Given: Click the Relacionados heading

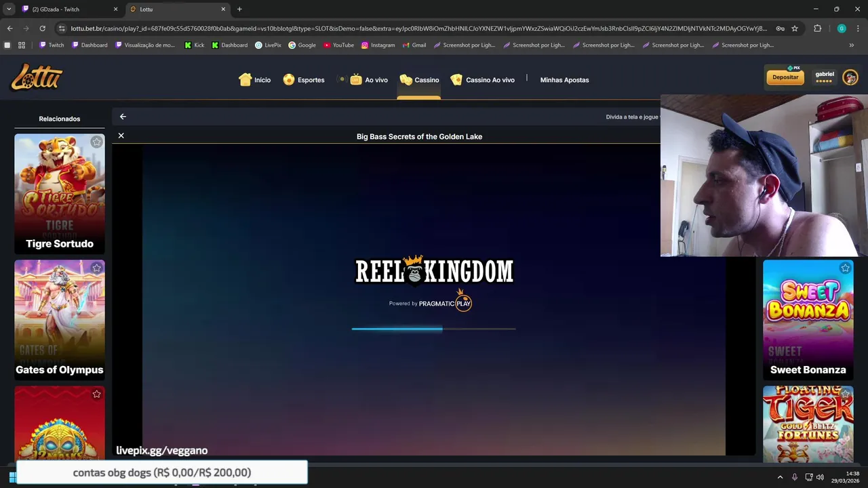Looking at the screenshot, I should pos(60,119).
